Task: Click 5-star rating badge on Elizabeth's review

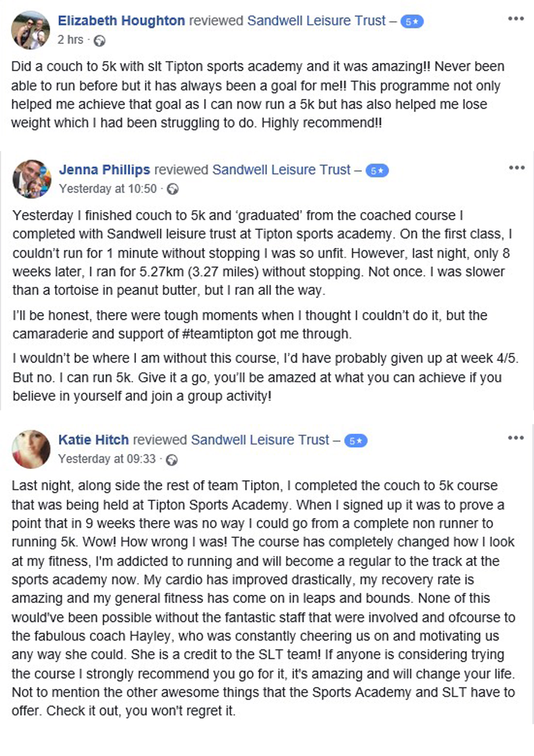Action: 412,22
